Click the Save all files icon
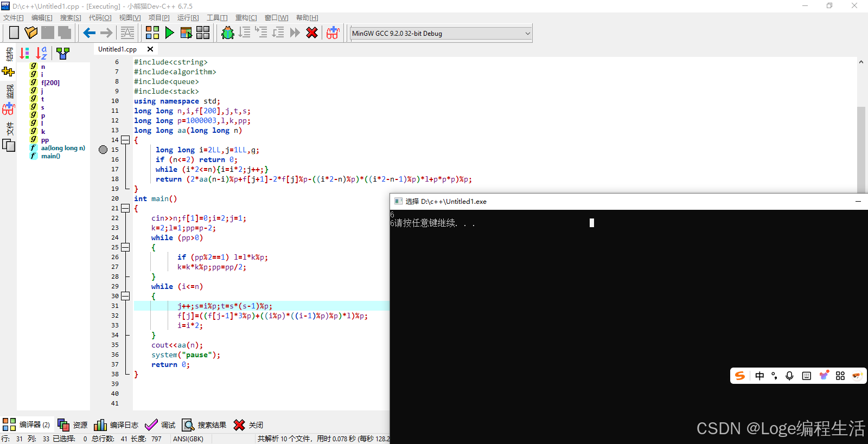The width and height of the screenshot is (868, 444). pos(65,33)
